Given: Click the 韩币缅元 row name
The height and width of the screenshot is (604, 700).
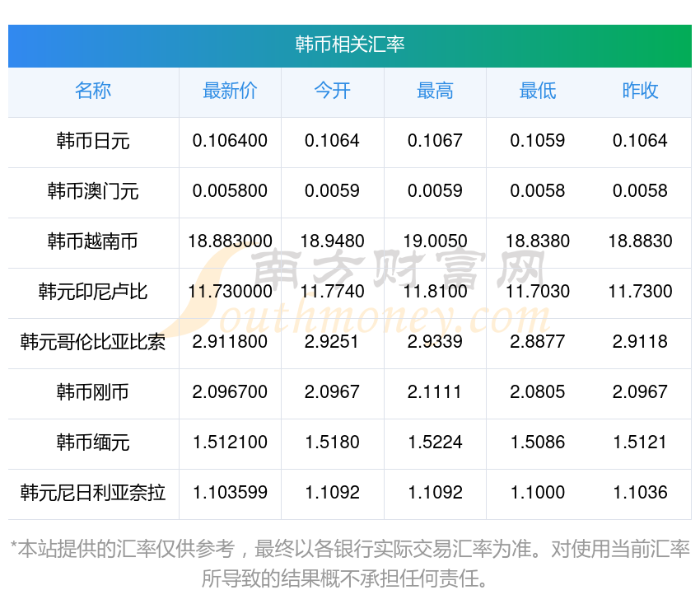Looking at the screenshot, I should [93, 442].
